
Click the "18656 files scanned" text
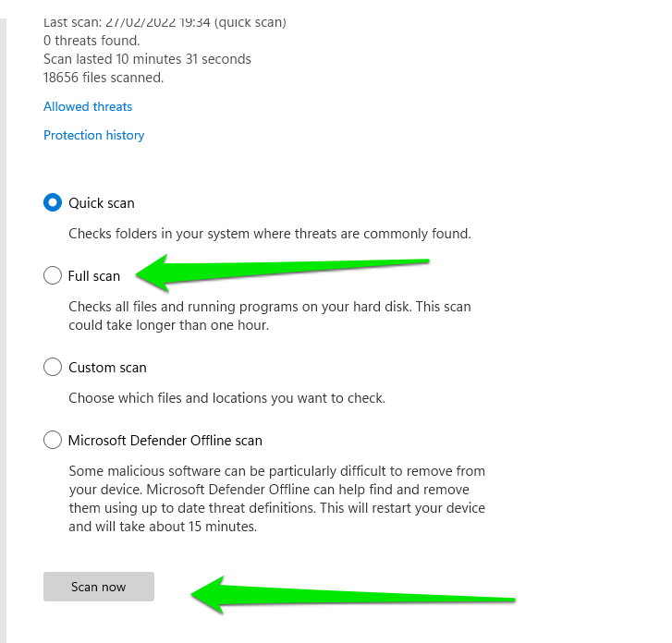(104, 78)
